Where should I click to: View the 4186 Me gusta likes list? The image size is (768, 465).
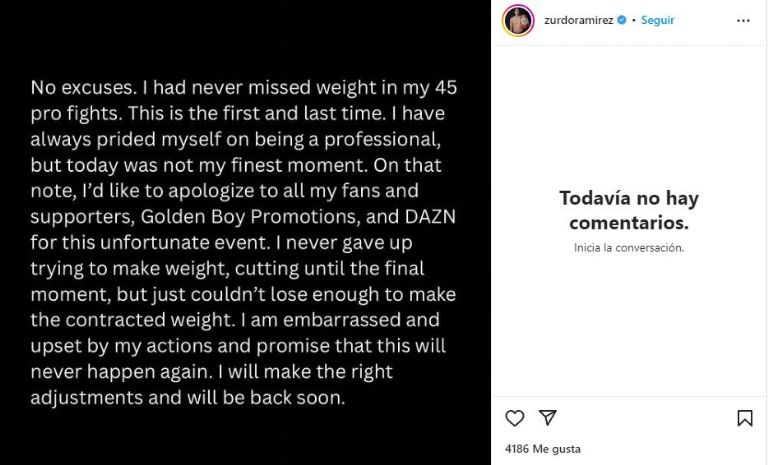click(543, 449)
